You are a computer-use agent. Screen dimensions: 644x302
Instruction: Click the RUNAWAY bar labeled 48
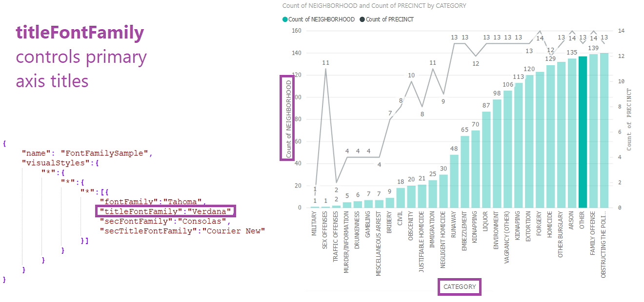tap(454, 181)
